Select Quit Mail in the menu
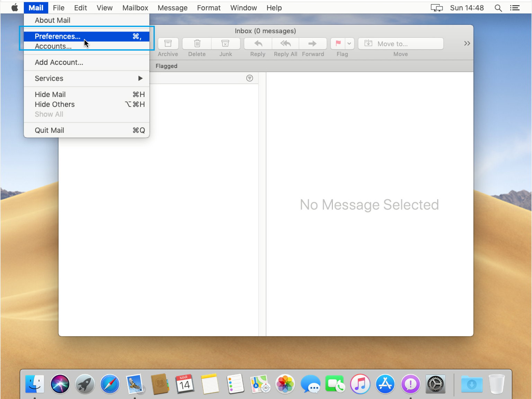 click(50, 130)
